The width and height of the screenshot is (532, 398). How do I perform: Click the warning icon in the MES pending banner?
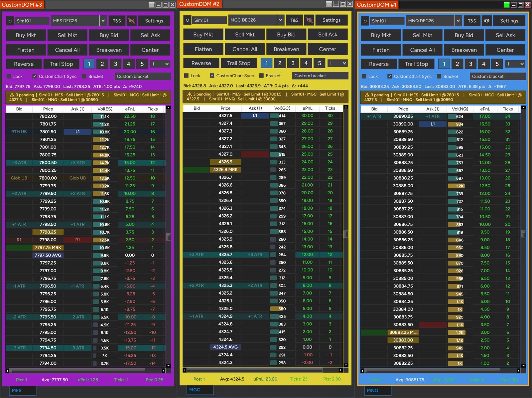click(12, 95)
